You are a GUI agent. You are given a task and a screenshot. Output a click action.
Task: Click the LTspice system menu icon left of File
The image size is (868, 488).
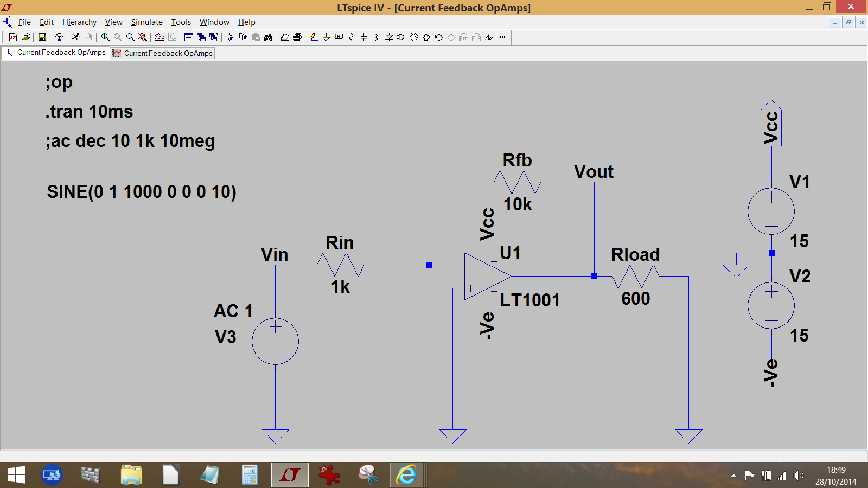(8, 22)
